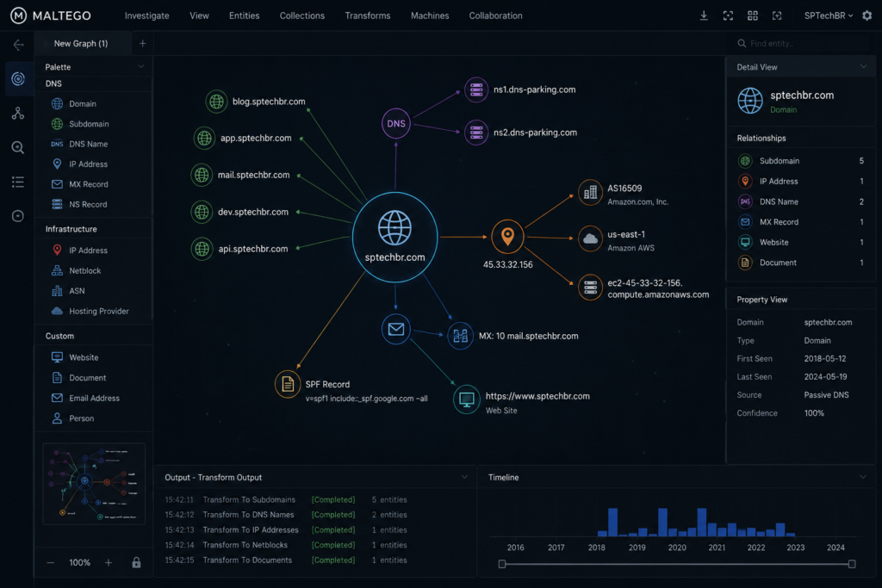Open the graph nodes sidebar icon

(x=18, y=114)
